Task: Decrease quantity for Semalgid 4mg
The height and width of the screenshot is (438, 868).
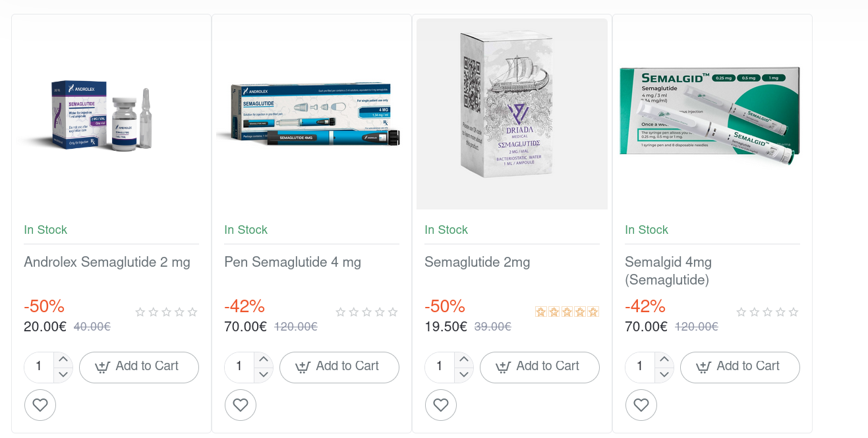Action: pyautogui.click(x=664, y=375)
